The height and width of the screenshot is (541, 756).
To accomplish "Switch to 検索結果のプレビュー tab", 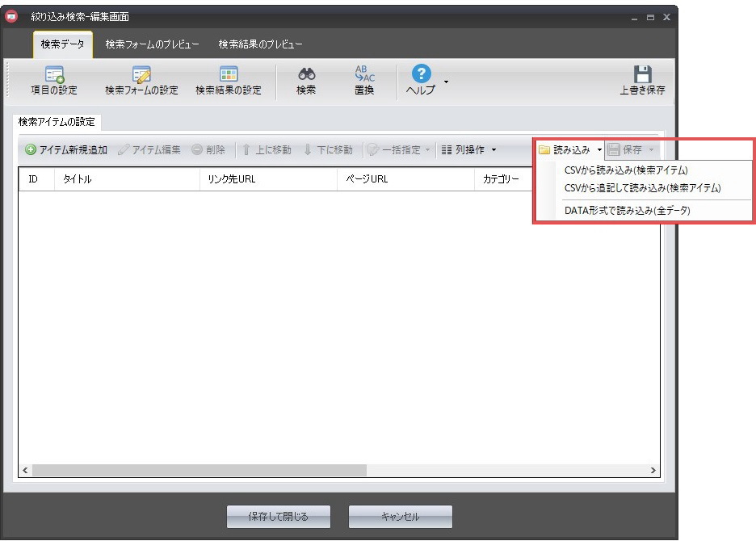I will click(260, 44).
